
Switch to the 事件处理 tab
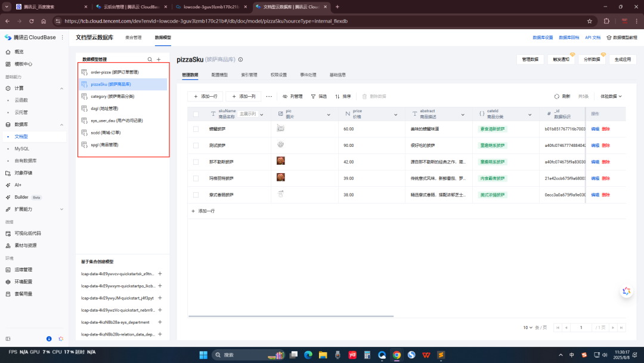coord(308,75)
